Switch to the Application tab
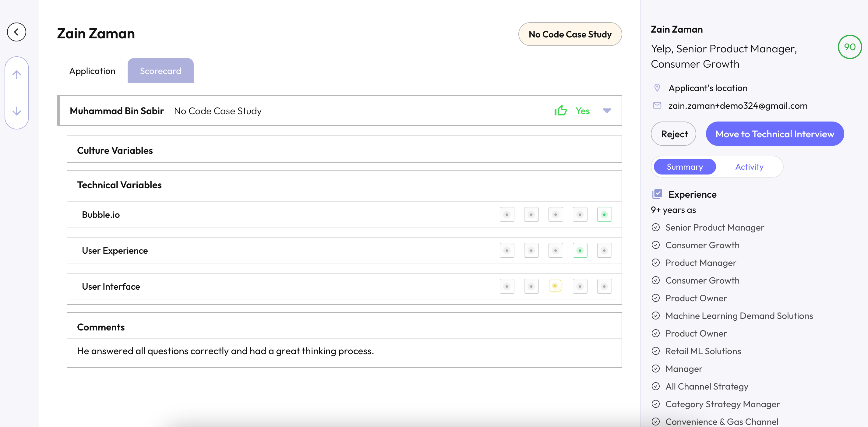This screenshot has width=868, height=427. [x=92, y=71]
